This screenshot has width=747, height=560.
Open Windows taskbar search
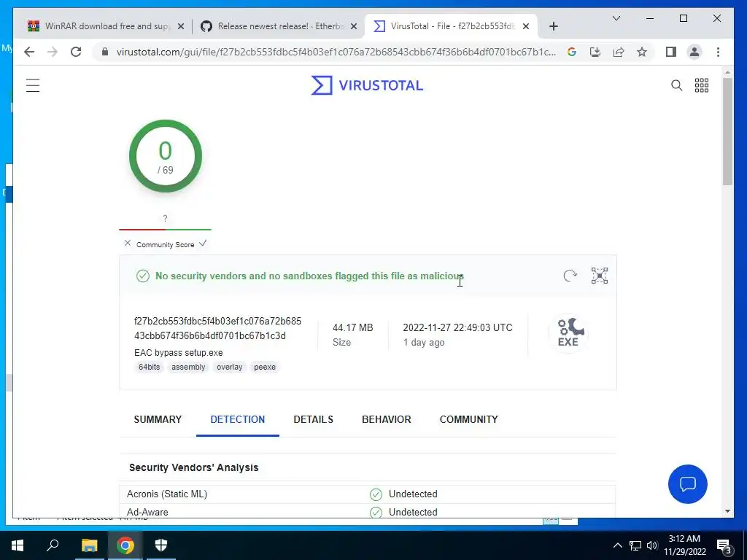(x=53, y=545)
